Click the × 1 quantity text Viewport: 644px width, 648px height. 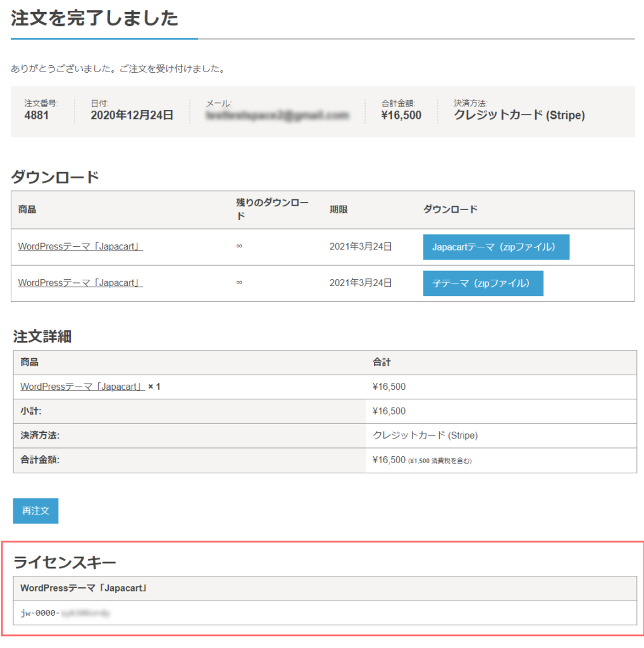pos(154,387)
